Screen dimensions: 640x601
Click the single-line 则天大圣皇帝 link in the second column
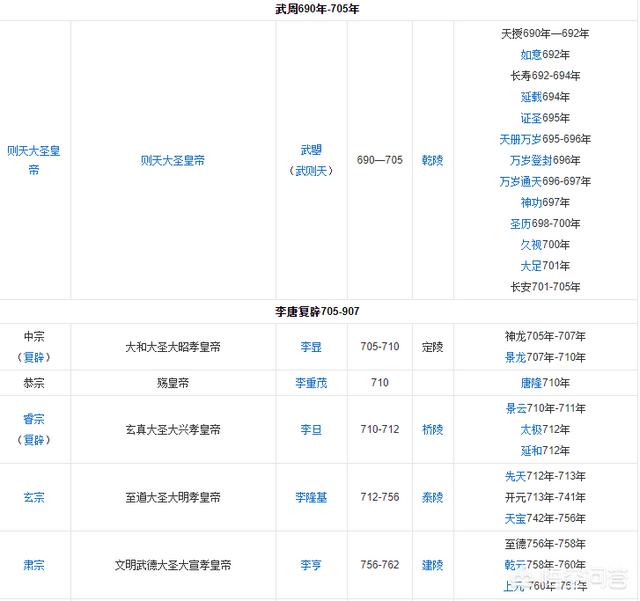[173, 160]
